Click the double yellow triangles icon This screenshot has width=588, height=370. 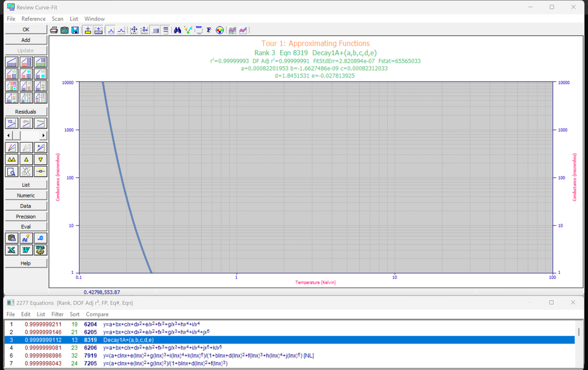pos(11,159)
